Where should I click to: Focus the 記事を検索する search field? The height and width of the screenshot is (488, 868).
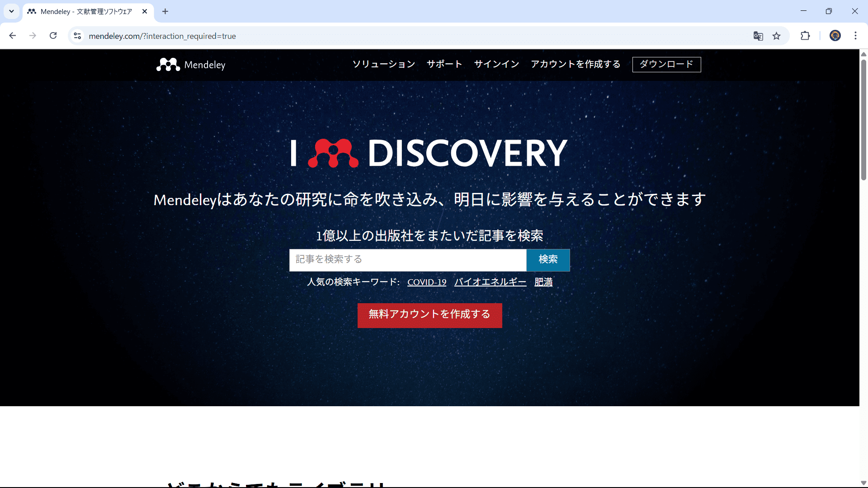click(408, 260)
